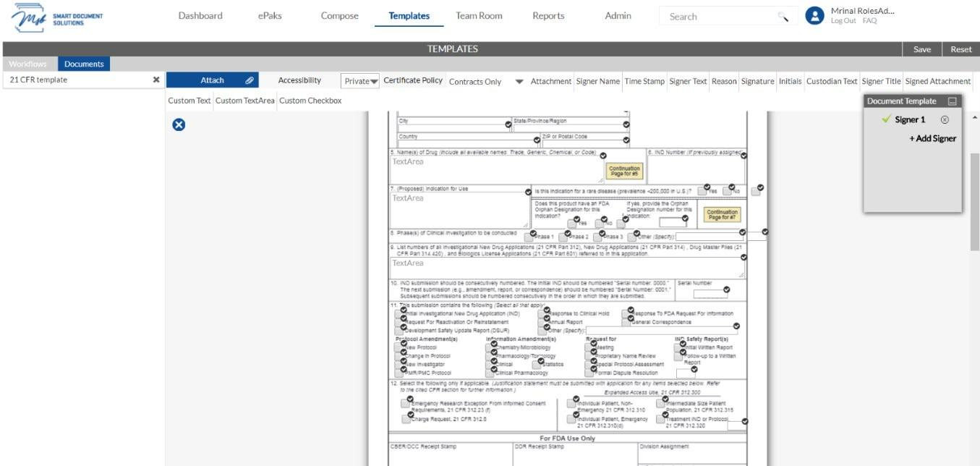Viewport: 980px width, 466px height.
Task: Open the Contracts Only dropdown
Action: pyautogui.click(x=486, y=82)
